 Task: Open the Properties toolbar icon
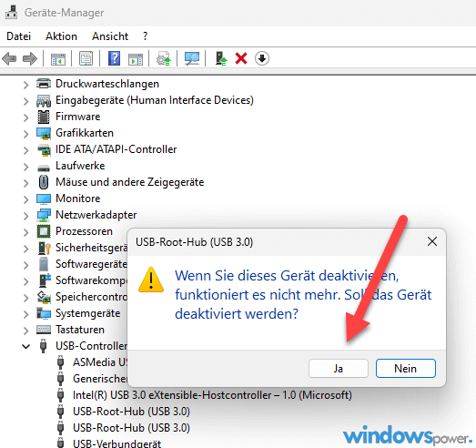coord(86,58)
